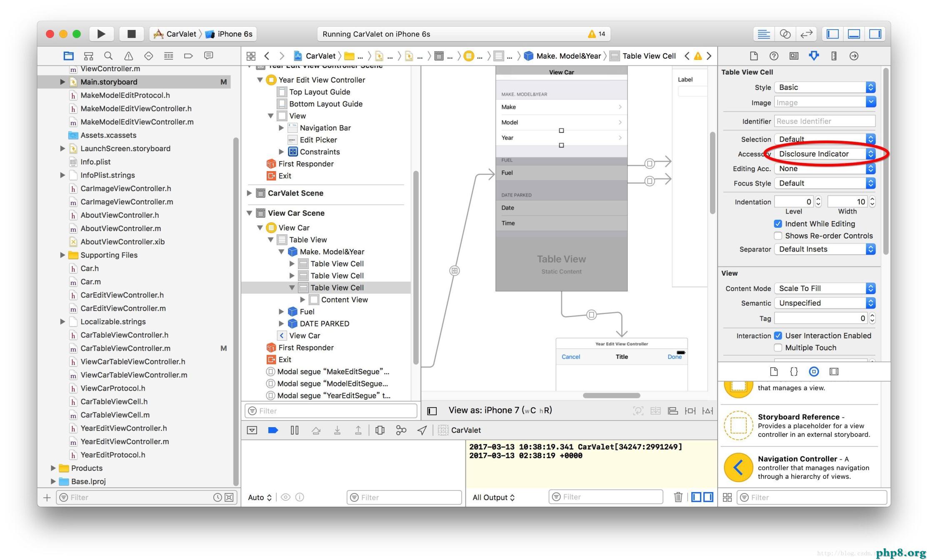Click the Add new file button at bottom left
Viewport: 928px width, 560px height.
48,498
